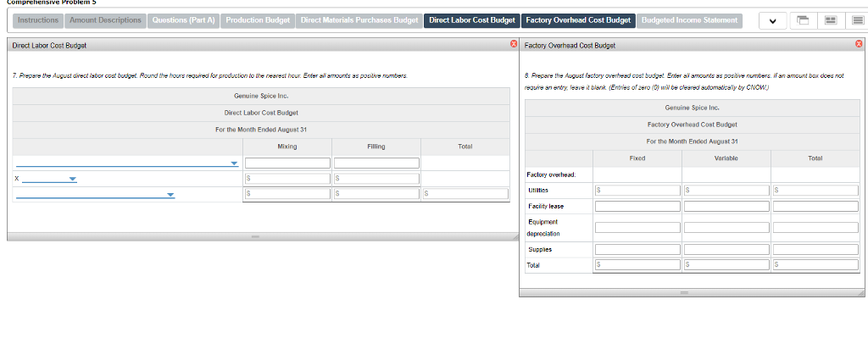The height and width of the screenshot is (349, 868).
Task: Expand the first row label dropdown
Action: 233,163
